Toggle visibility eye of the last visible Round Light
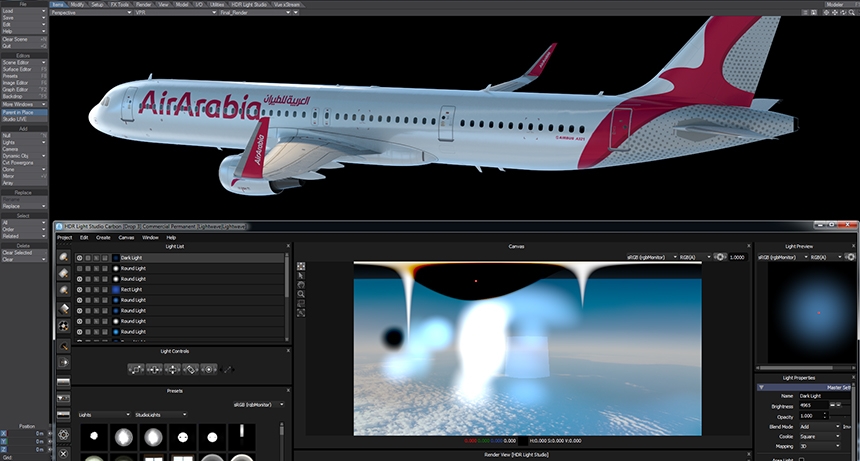Screen dimensions: 860x461 (x=80, y=332)
